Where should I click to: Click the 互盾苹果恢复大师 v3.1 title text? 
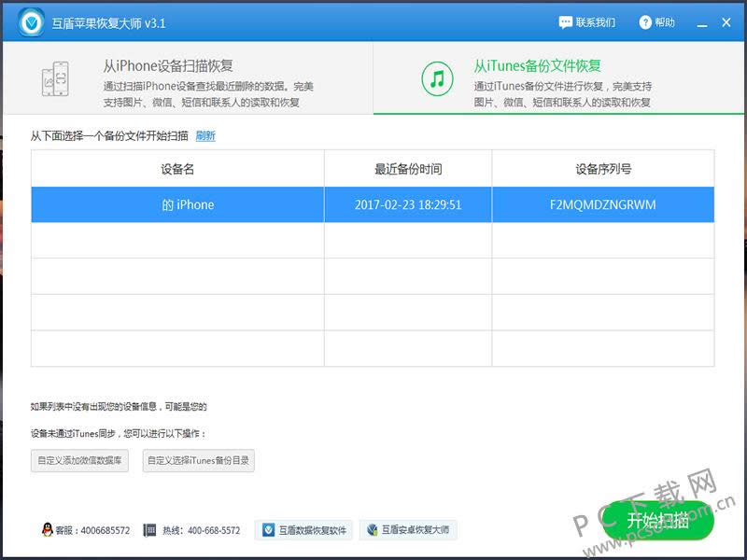(x=108, y=23)
